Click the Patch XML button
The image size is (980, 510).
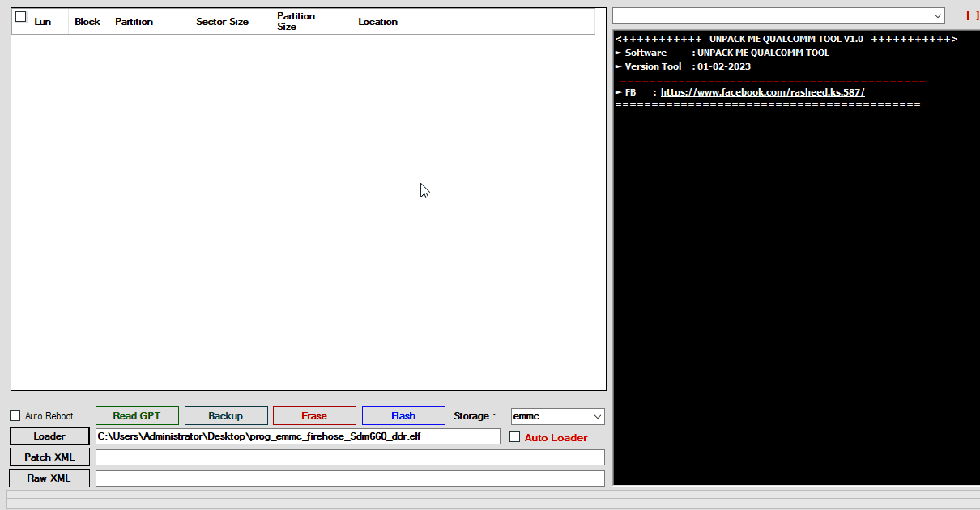tap(49, 457)
